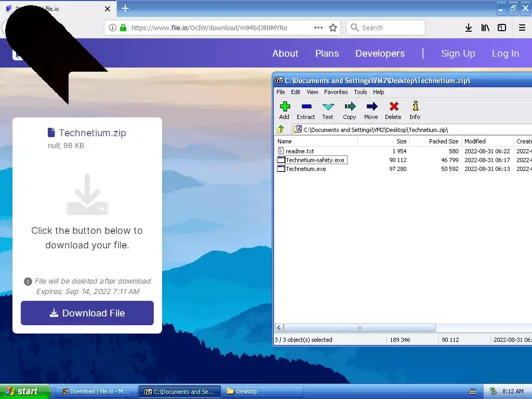This screenshot has width=532, height=399.
Task: Switch to Desktop folder taskbar button
Action: click(x=263, y=391)
